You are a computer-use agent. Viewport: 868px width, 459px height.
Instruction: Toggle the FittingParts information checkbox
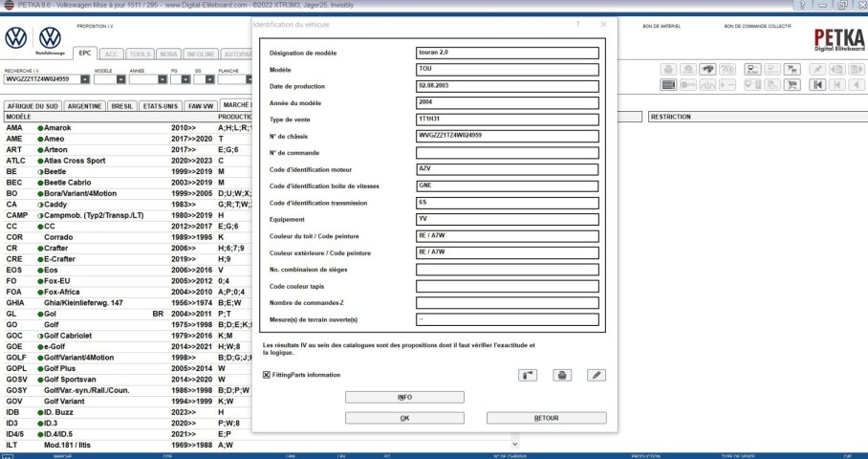[267, 375]
